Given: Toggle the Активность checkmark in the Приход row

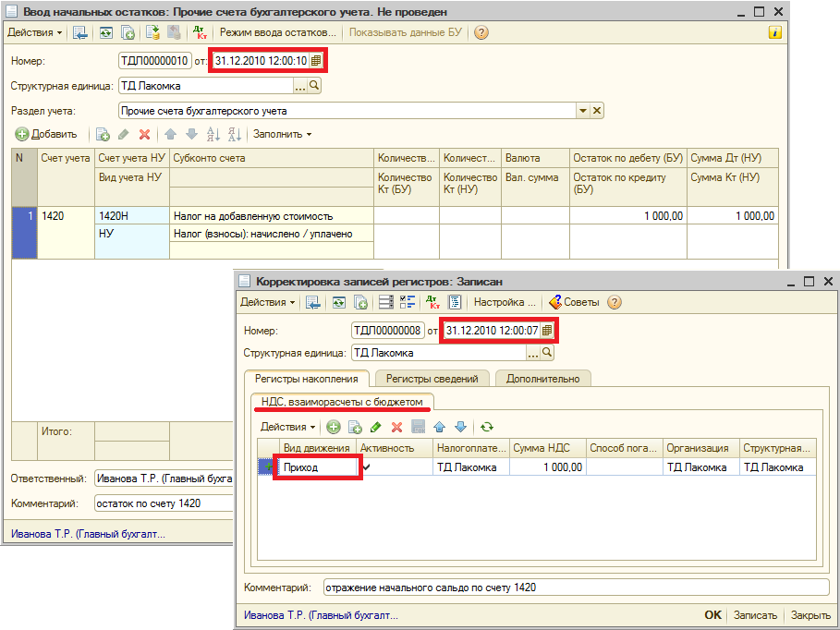Looking at the screenshot, I should pyautogui.click(x=368, y=467).
